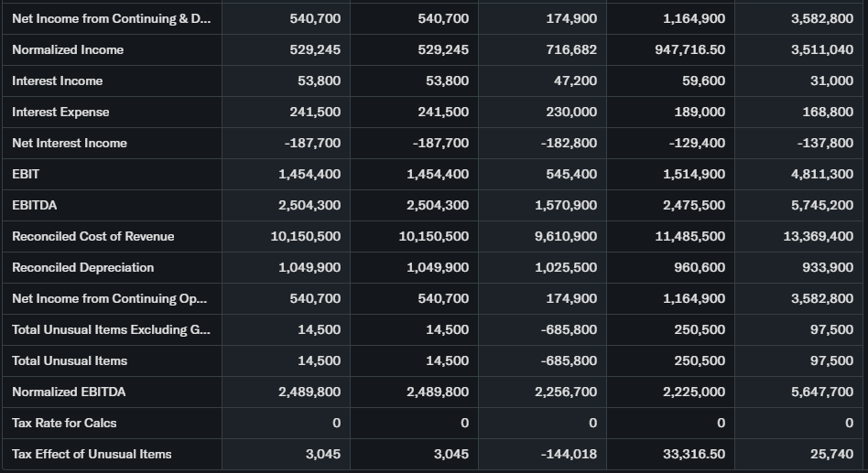Click the Reconciled Depreciation row label

(82, 267)
